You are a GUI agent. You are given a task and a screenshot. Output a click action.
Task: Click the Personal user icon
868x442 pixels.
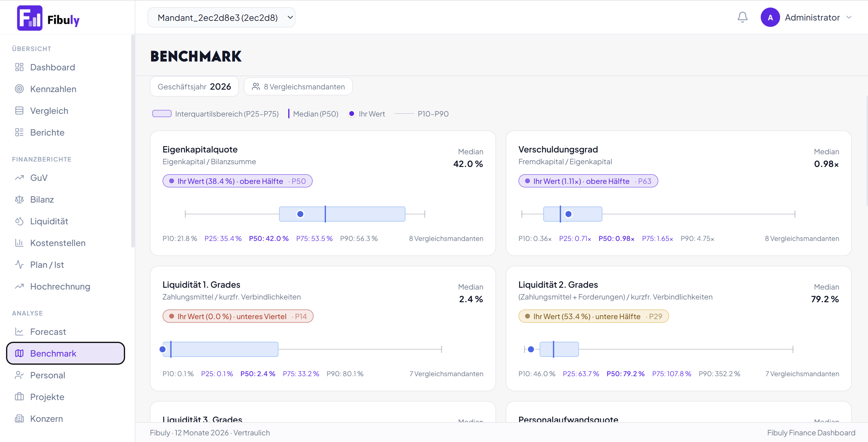tap(19, 375)
